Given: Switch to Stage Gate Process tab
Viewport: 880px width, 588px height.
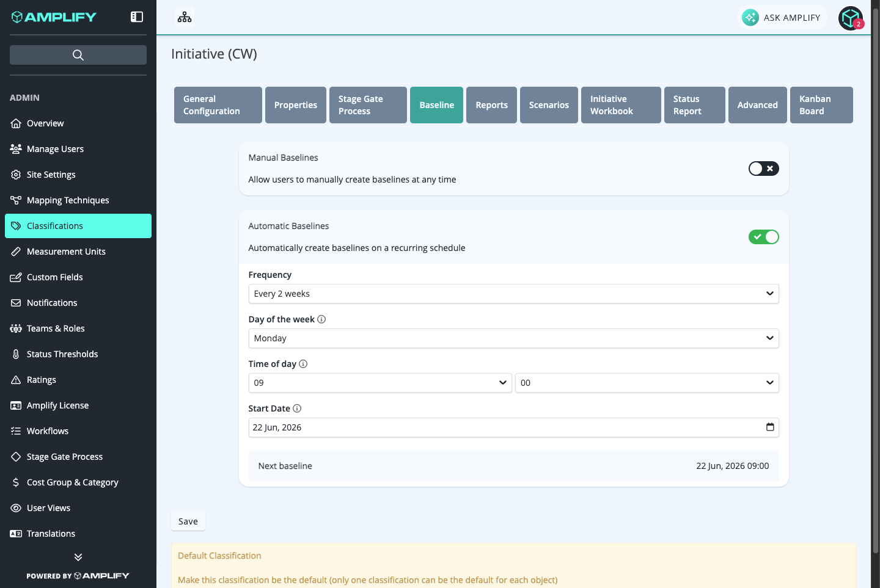Looking at the screenshot, I should pyautogui.click(x=368, y=105).
